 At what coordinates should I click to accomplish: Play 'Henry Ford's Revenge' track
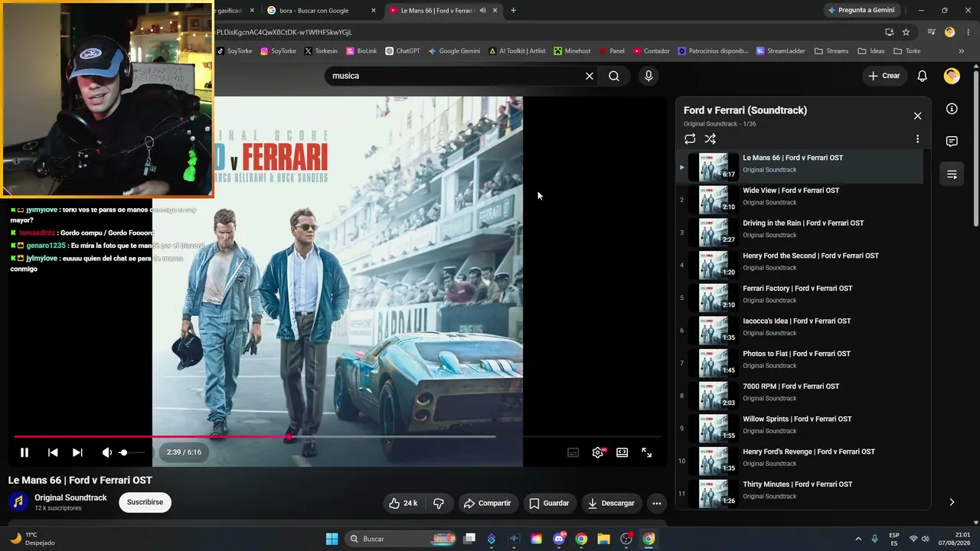(800, 461)
